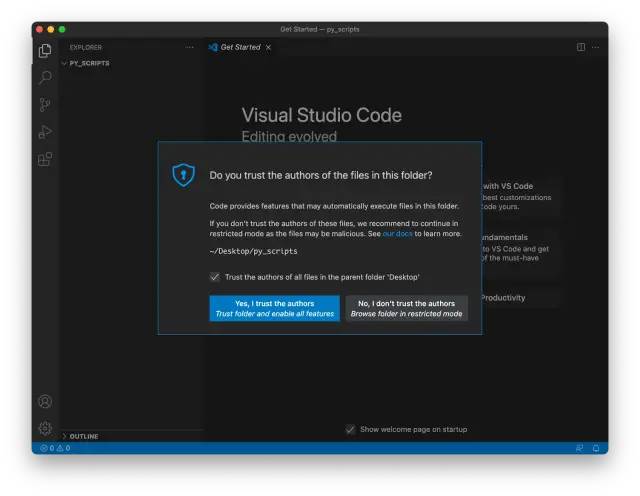
Task: Click the workspace trust shield icon
Action: click(183, 175)
